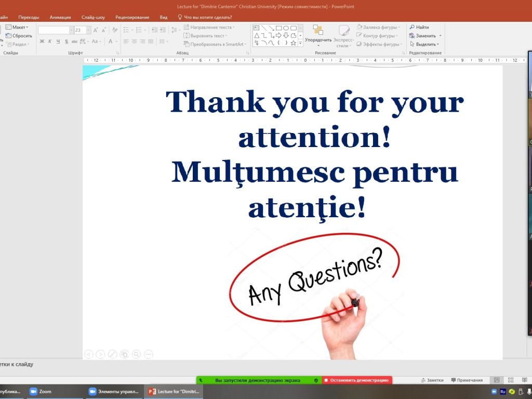Click the font name input box
This screenshot has height=399, width=532.
(x=54, y=30)
